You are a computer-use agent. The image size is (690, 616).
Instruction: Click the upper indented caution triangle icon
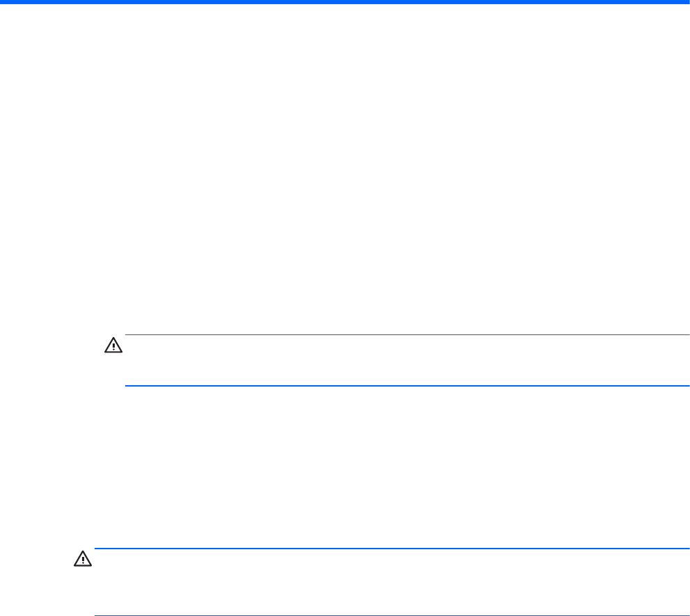coord(112,344)
